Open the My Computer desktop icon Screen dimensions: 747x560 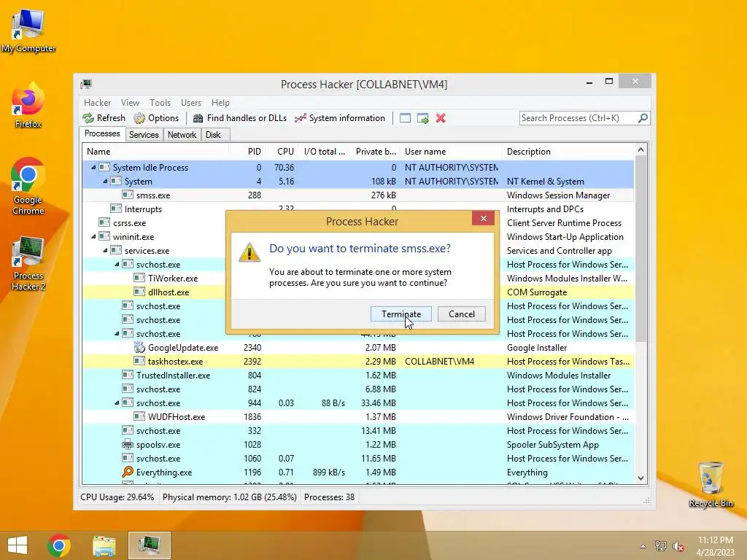click(28, 31)
